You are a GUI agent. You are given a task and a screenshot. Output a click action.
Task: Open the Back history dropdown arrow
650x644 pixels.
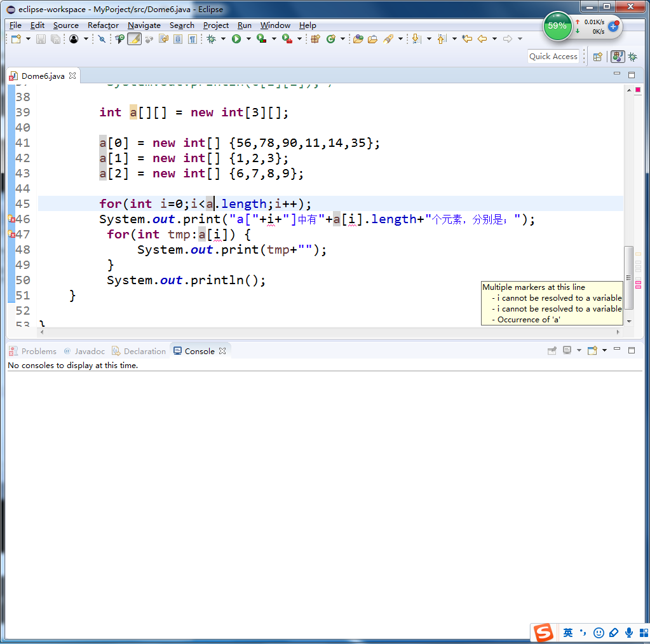click(x=494, y=39)
